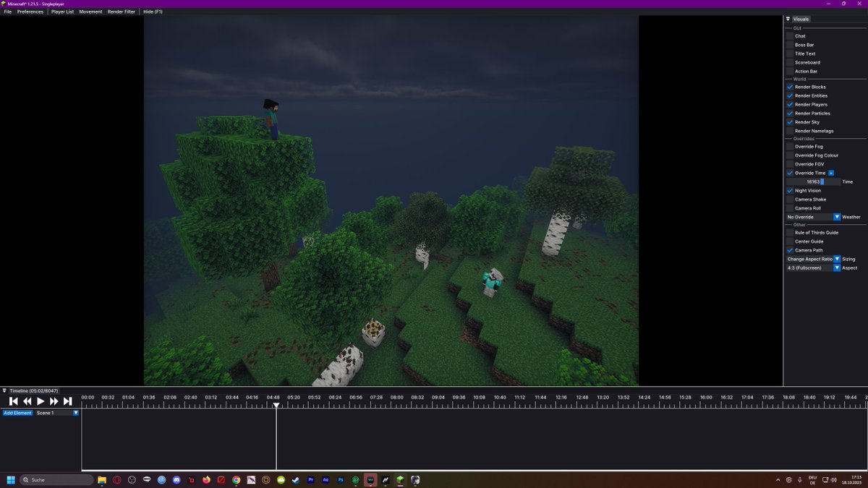Disable the Override Time checkbox
This screenshot has width=868, height=488.
[790, 173]
